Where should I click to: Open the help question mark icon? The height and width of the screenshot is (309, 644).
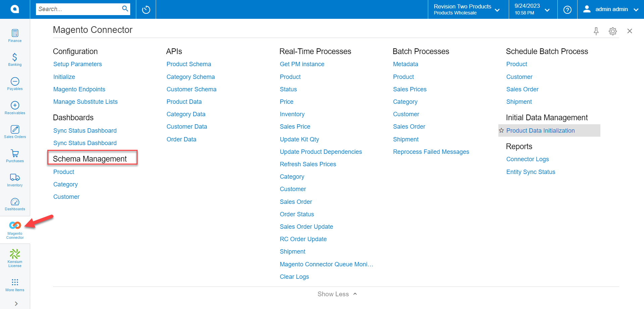567,9
